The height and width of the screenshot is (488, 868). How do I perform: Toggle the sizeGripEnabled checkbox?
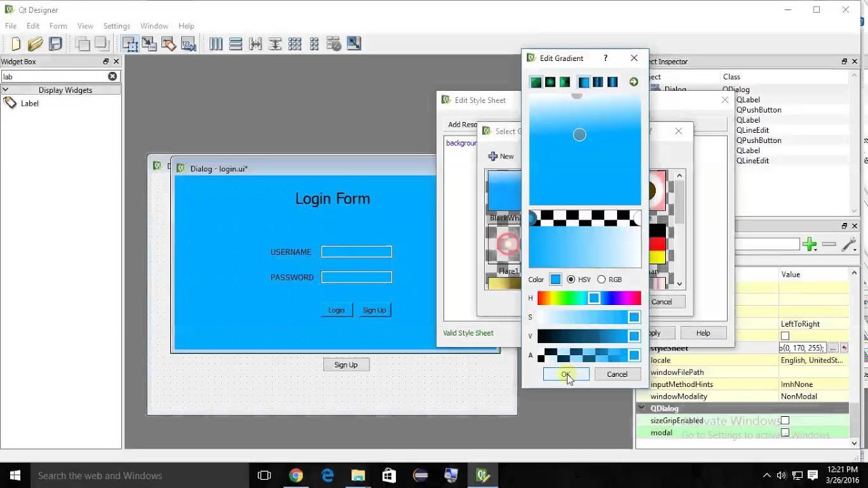[x=785, y=420]
